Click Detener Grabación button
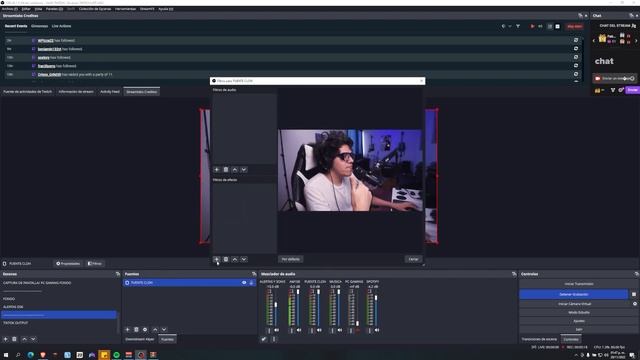 coord(573,294)
